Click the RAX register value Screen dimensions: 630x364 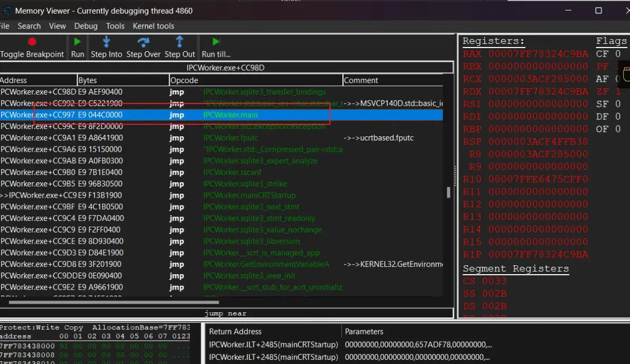tap(538, 54)
